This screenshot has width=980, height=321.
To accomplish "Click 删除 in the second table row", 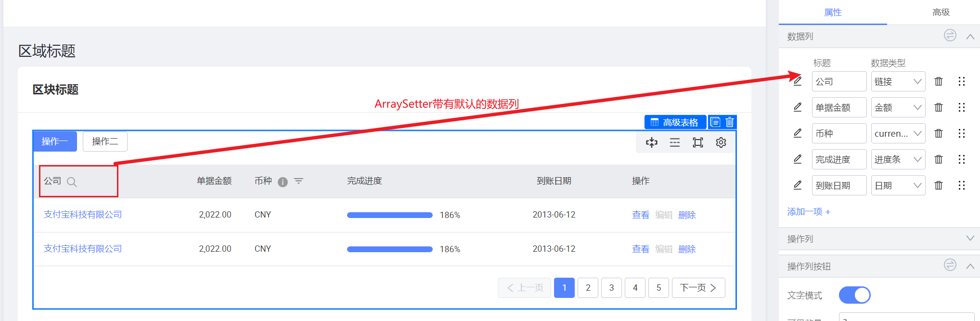I will point(687,249).
